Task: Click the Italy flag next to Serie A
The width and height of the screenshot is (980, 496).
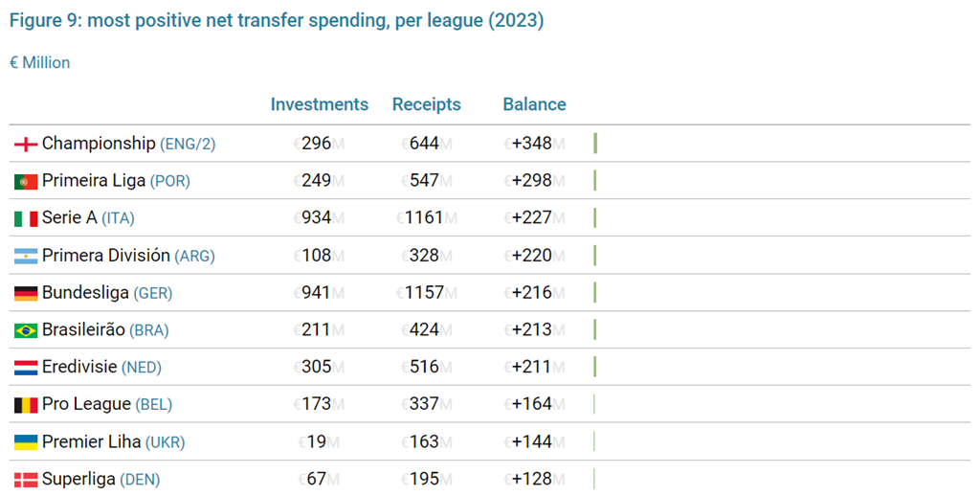Action: [26, 219]
